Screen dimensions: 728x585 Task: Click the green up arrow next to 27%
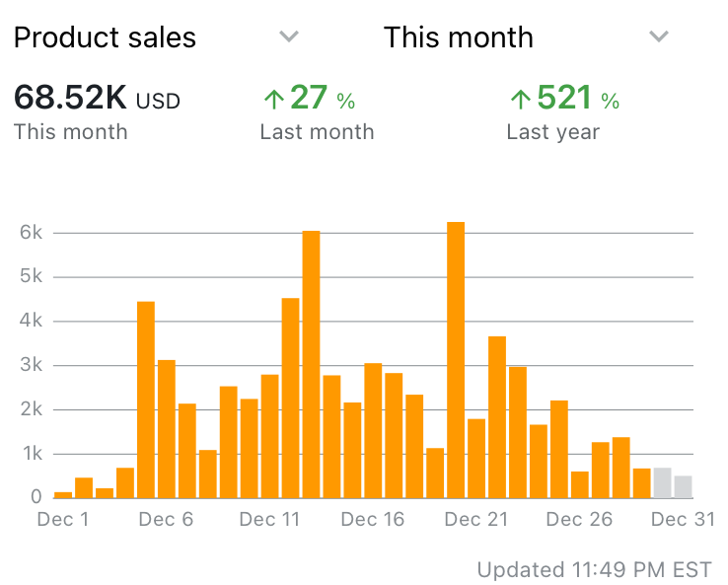[x=273, y=99]
